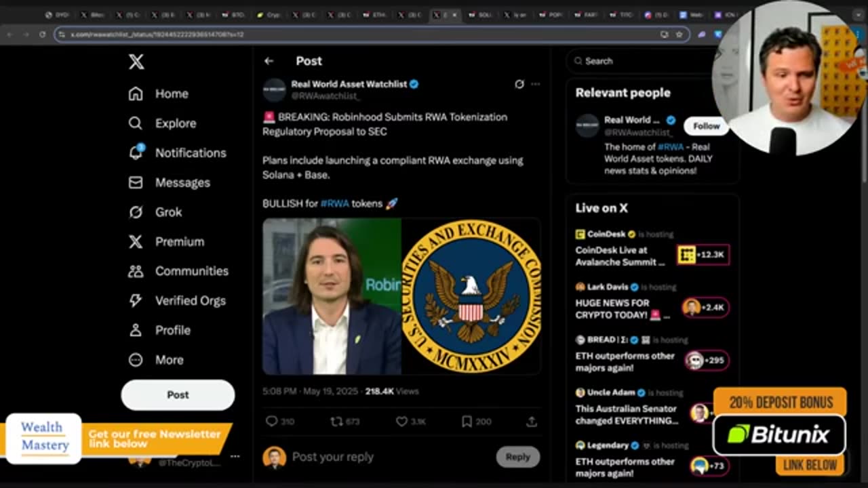Click the #RWA hashtag in Relevant people bio

(x=670, y=146)
